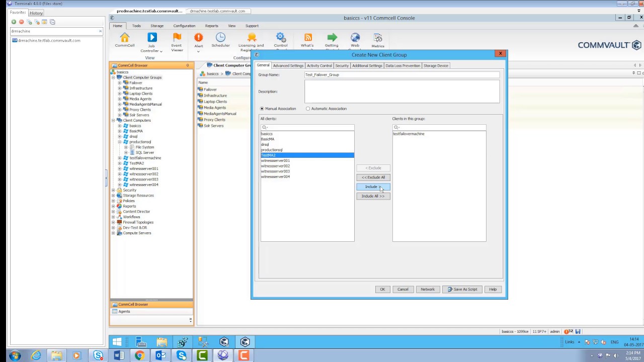Collapse the productionsql tree node
This screenshot has height=362, width=644.
[x=120, y=142]
